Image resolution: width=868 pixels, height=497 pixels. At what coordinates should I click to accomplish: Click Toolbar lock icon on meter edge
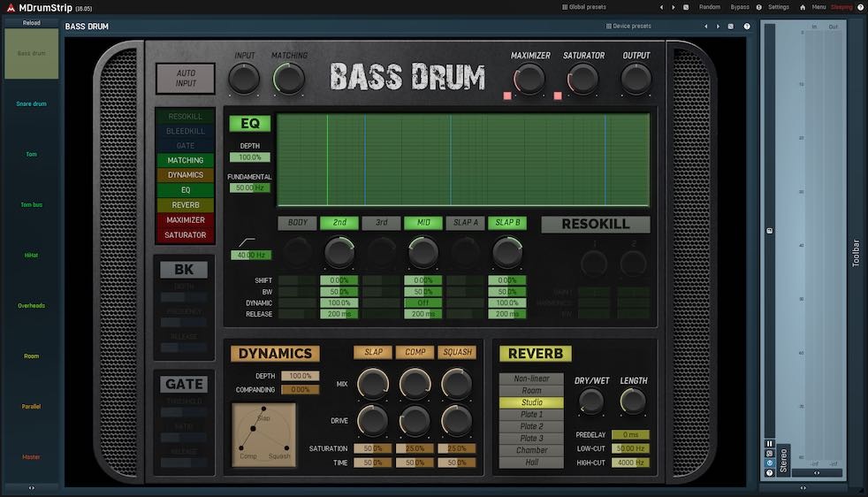(770, 231)
